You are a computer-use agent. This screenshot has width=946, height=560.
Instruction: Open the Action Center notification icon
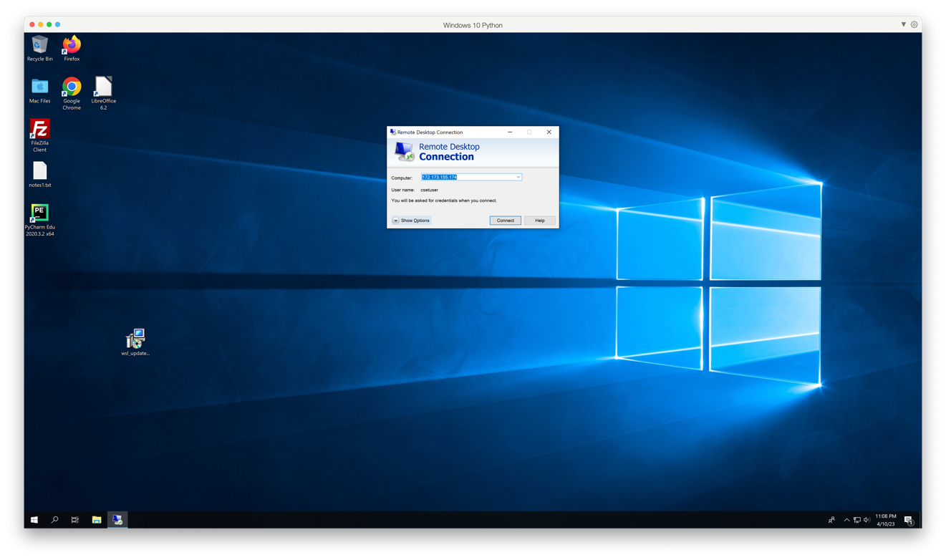tap(909, 520)
